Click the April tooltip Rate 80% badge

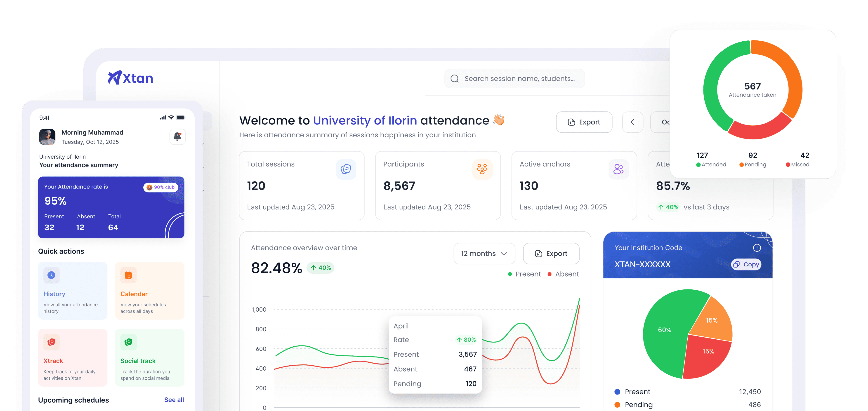coord(466,340)
